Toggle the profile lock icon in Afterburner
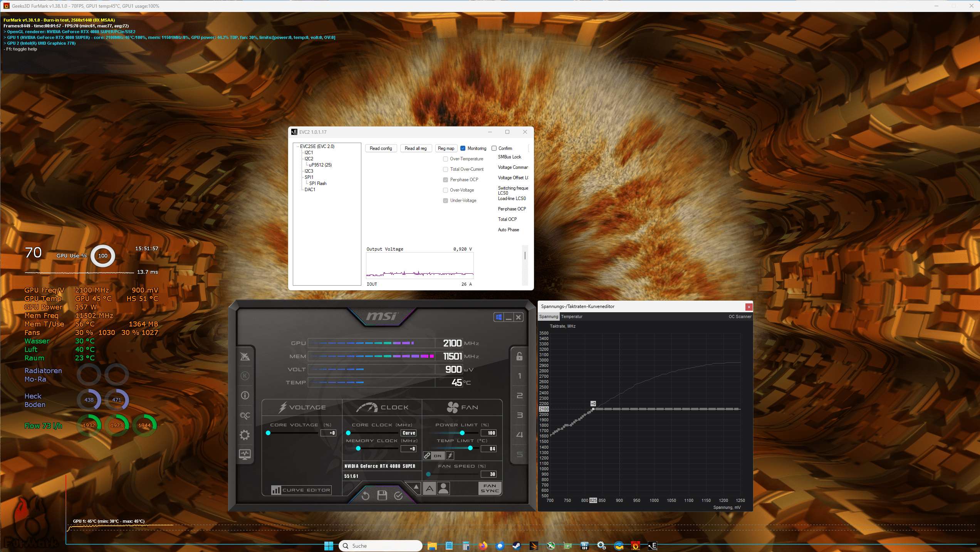Image resolution: width=980 pixels, height=552 pixels. 519,356
